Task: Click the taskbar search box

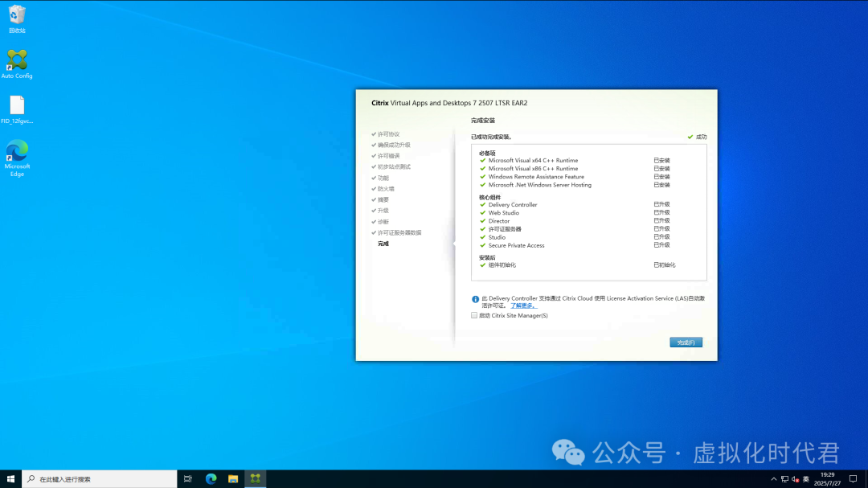Action: pyautogui.click(x=100, y=479)
